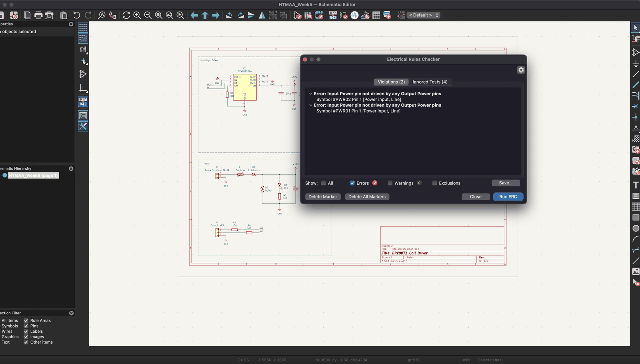Viewport: 640px width, 364px height.
Task: Select the Add Text tool
Action: click(x=636, y=185)
